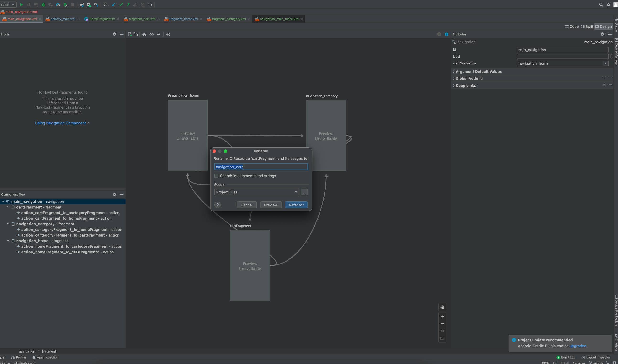The image size is (618, 364).
Task: Click the Sync Project with Gradle icon
Action: (81, 5)
